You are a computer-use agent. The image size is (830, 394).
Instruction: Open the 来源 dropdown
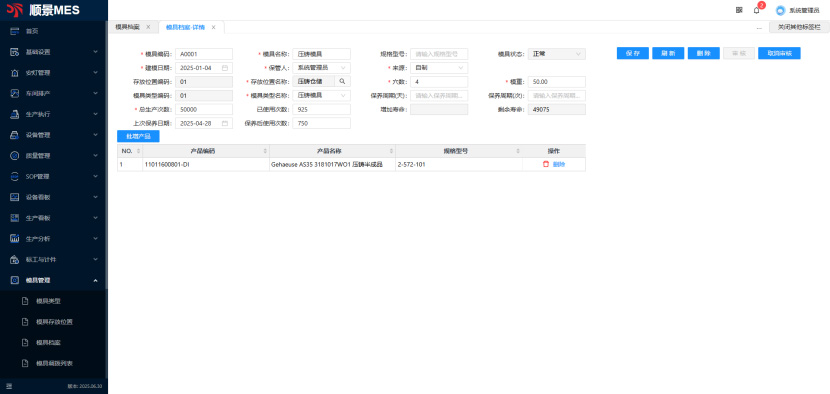point(439,68)
